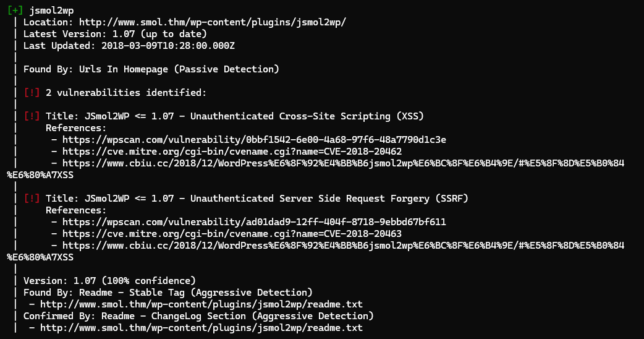Viewport: 644px width, 339px height.
Task: Click the jsmol2wp plugin location URL
Action: 213,22
